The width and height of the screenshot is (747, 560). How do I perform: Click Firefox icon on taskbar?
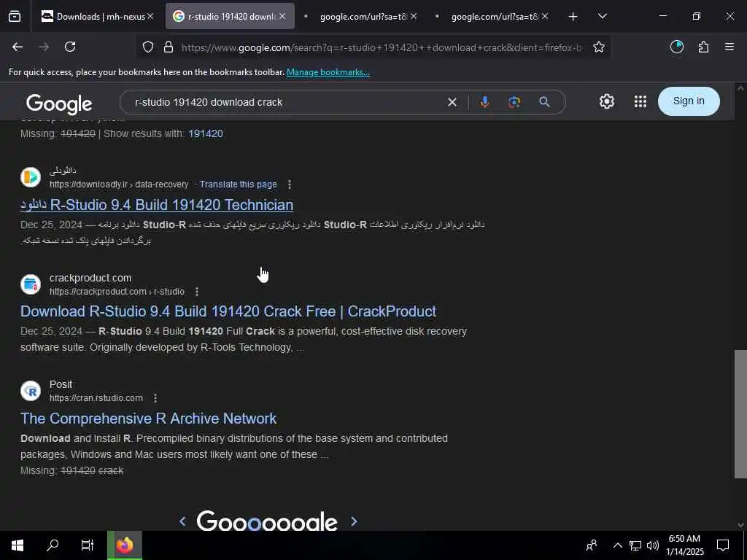click(124, 545)
